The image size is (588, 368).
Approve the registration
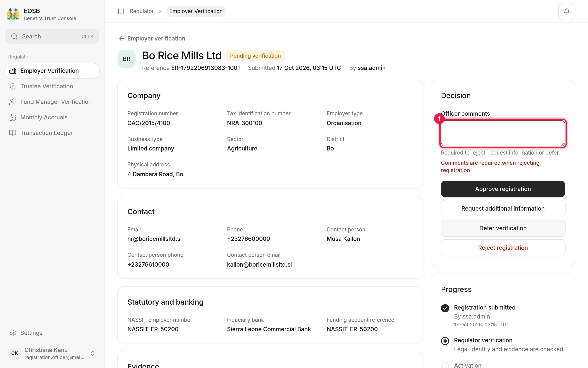[x=503, y=189]
